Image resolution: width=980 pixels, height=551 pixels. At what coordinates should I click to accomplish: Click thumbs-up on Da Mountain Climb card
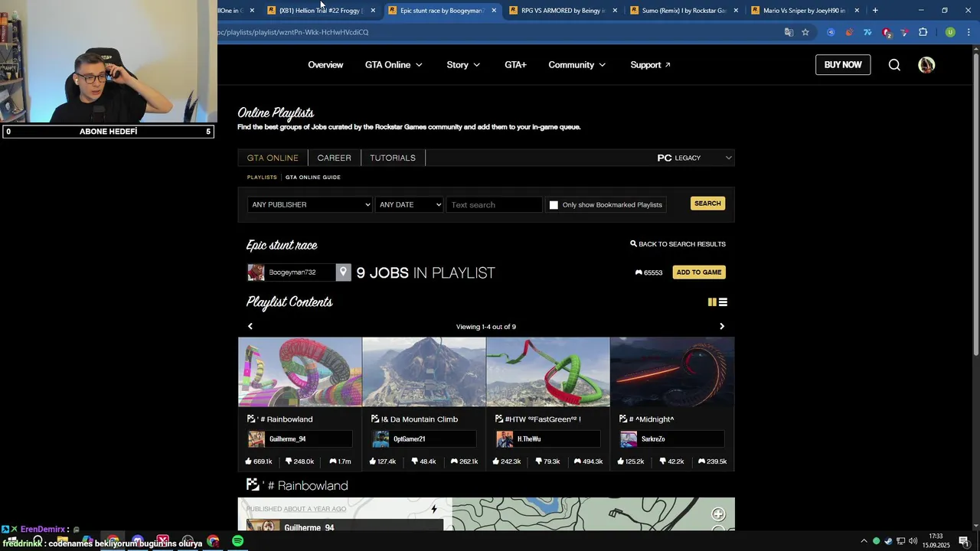pyautogui.click(x=382, y=461)
